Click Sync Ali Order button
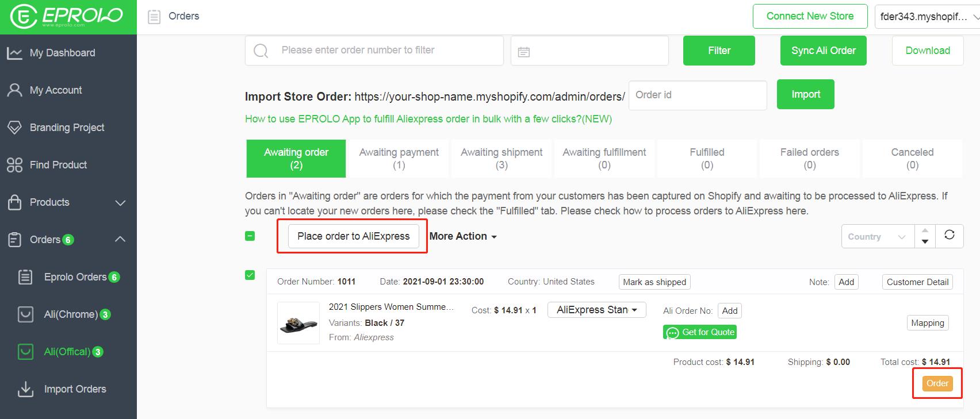Screen dimensions: 980x419 [824, 51]
